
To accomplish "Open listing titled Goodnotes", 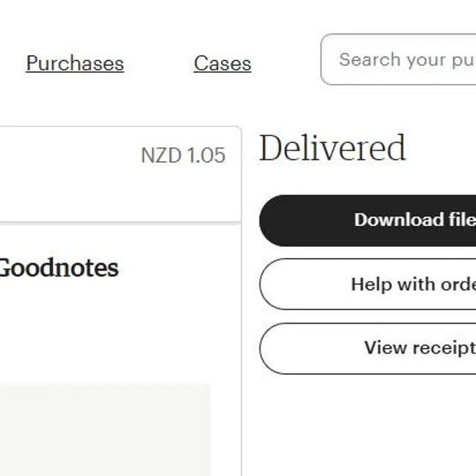I will click(59, 268).
